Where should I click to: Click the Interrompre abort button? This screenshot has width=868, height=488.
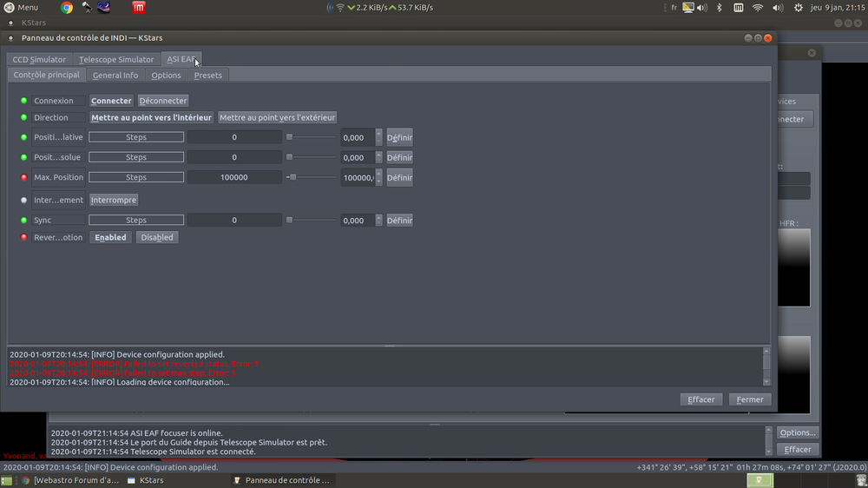(114, 200)
